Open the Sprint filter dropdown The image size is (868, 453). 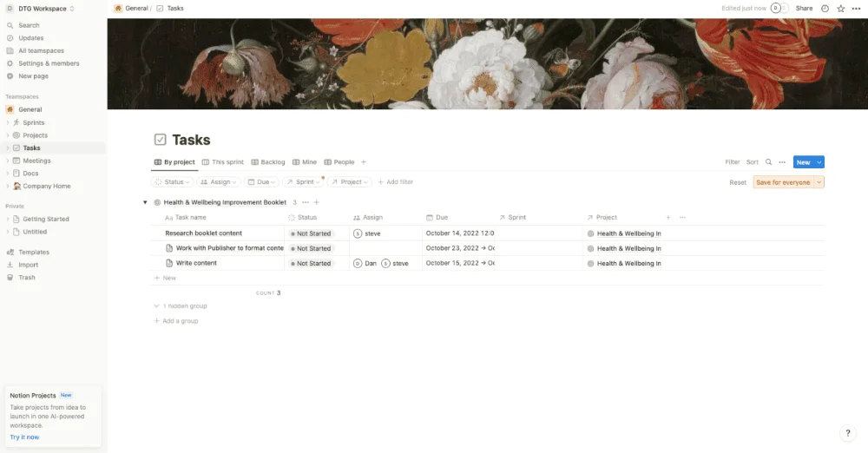coord(303,182)
